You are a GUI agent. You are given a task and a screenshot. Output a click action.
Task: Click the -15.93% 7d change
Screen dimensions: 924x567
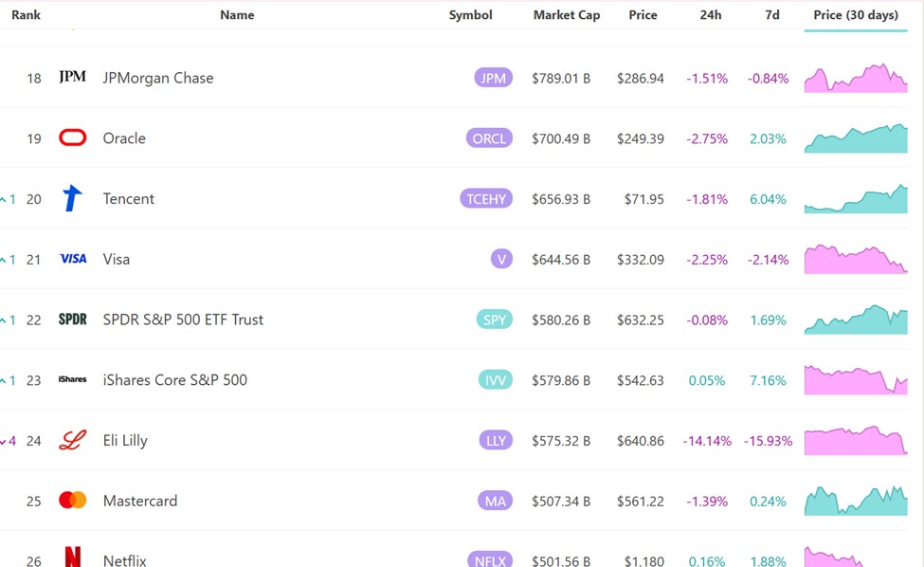768,441
